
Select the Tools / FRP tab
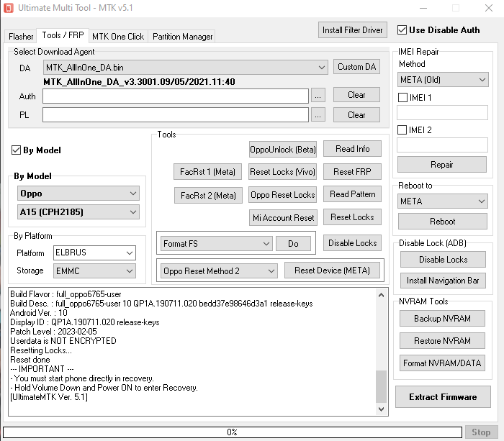[63, 35]
